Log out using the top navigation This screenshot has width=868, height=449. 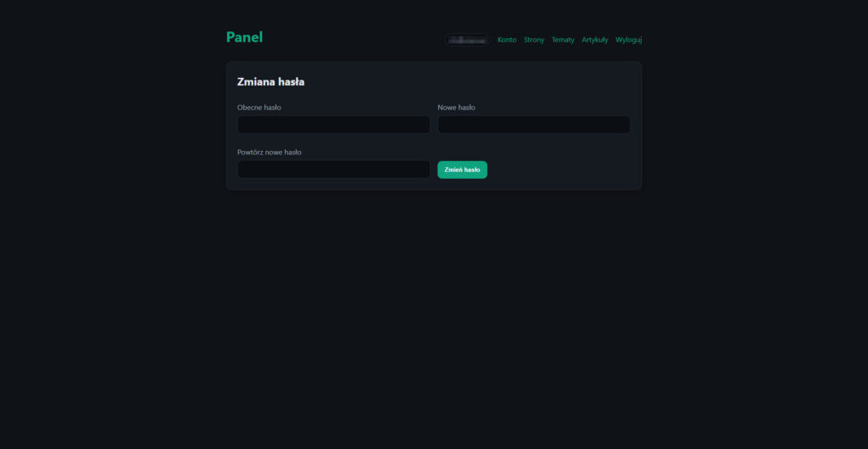point(628,40)
